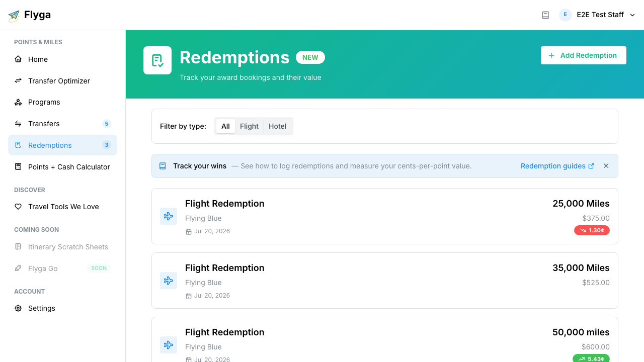Click the calendar icon on 35,000 Miles card
Screen dimensions: 644x362
pyautogui.click(x=189, y=296)
